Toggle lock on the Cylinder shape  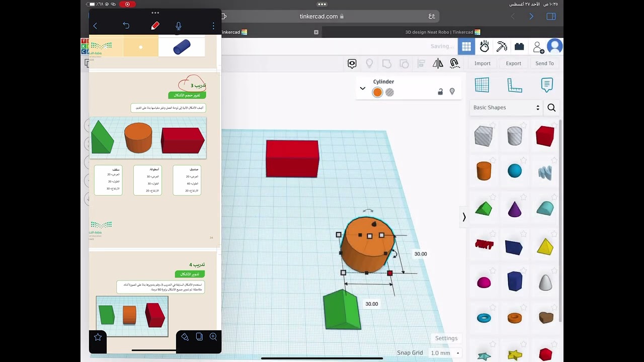440,92
